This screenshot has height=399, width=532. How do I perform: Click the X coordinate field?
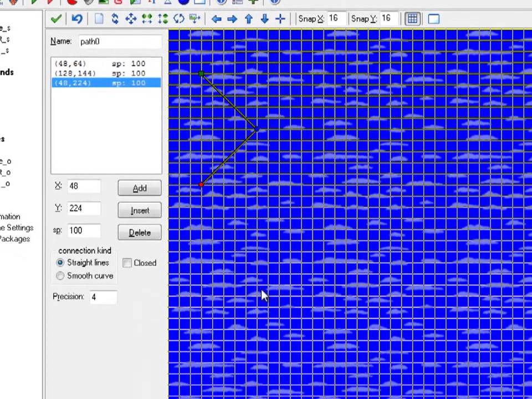pyautogui.click(x=84, y=186)
